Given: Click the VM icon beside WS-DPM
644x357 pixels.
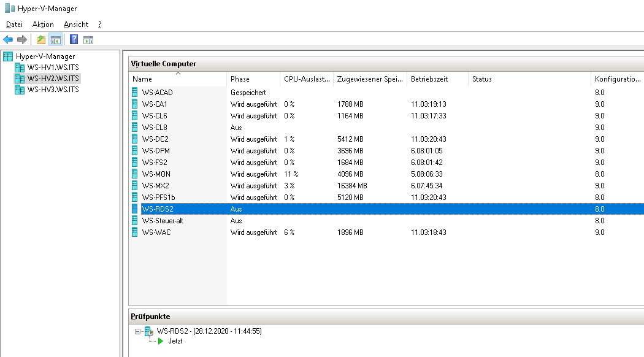Looking at the screenshot, I should [135, 151].
